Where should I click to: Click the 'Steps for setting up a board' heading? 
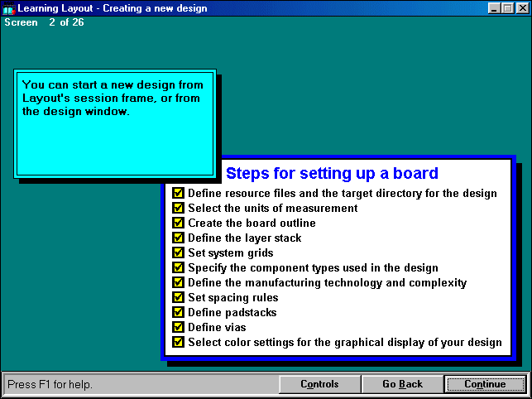point(332,174)
